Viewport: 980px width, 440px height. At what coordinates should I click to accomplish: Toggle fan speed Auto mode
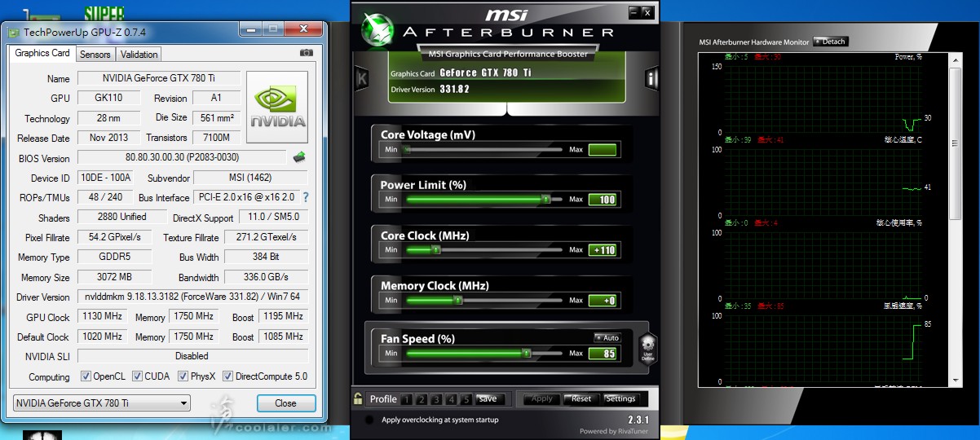(607, 337)
